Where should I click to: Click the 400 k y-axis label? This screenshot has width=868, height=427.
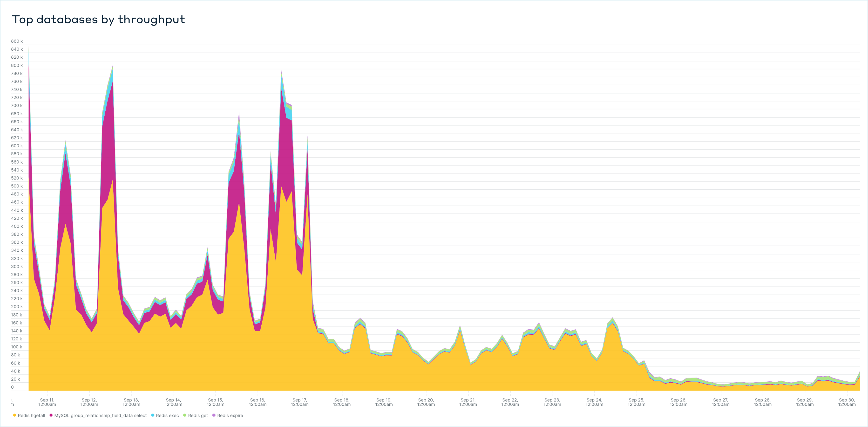[x=17, y=226]
